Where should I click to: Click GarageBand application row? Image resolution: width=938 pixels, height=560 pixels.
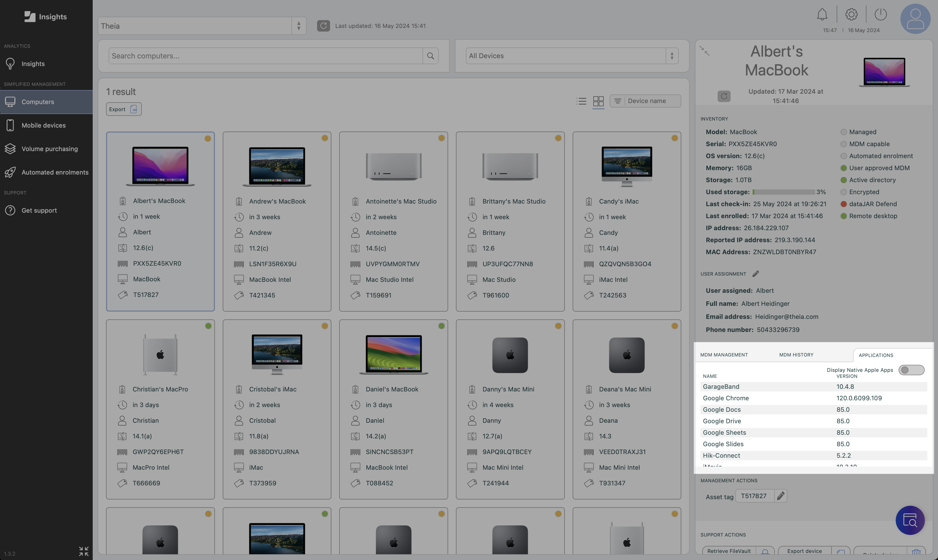(x=813, y=387)
